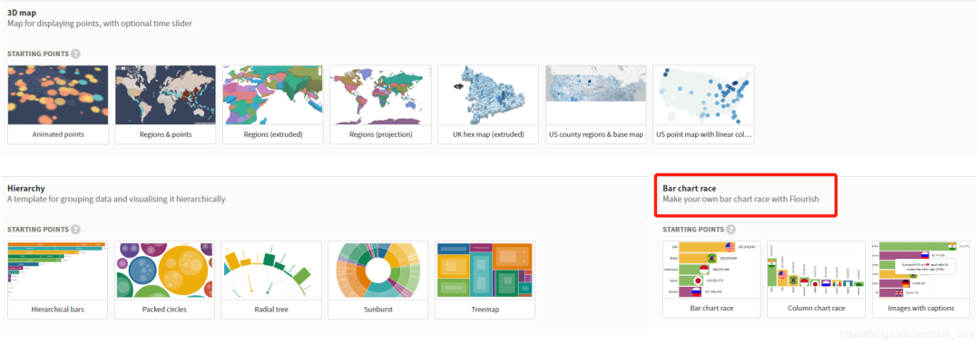Select the Sunburst chart template

(378, 280)
